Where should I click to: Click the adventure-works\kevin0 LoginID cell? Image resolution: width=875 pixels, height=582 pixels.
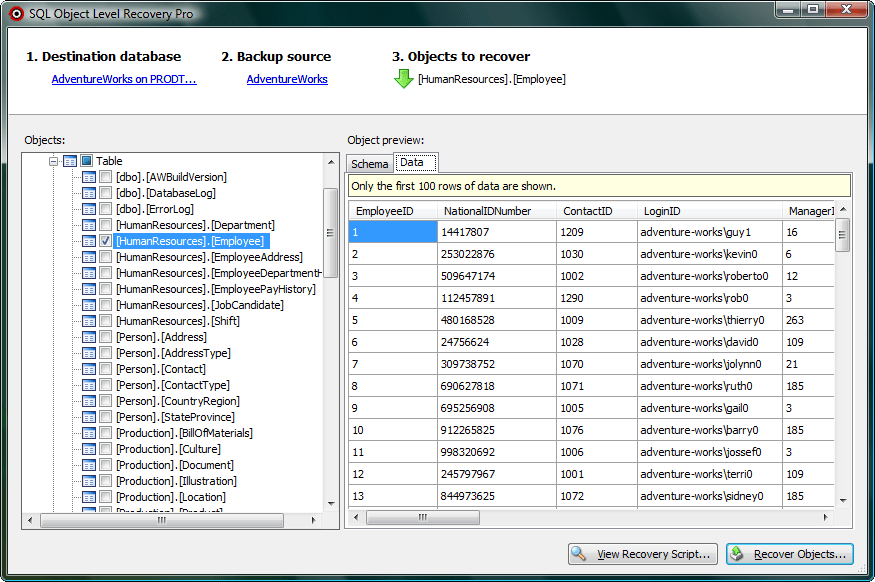(709, 254)
